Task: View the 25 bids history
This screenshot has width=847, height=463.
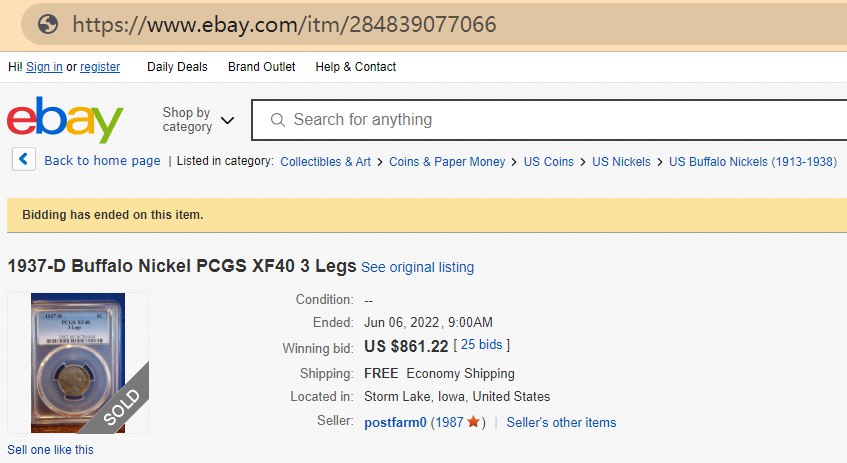Action: (482, 345)
